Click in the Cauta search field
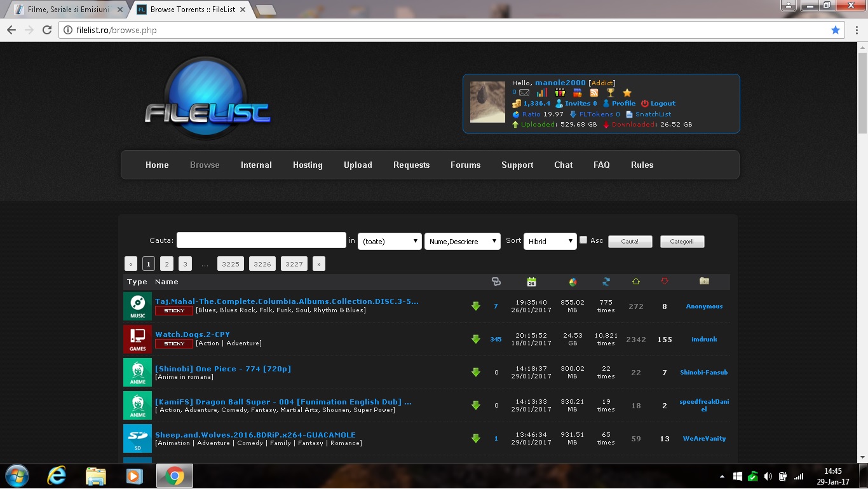 click(261, 240)
